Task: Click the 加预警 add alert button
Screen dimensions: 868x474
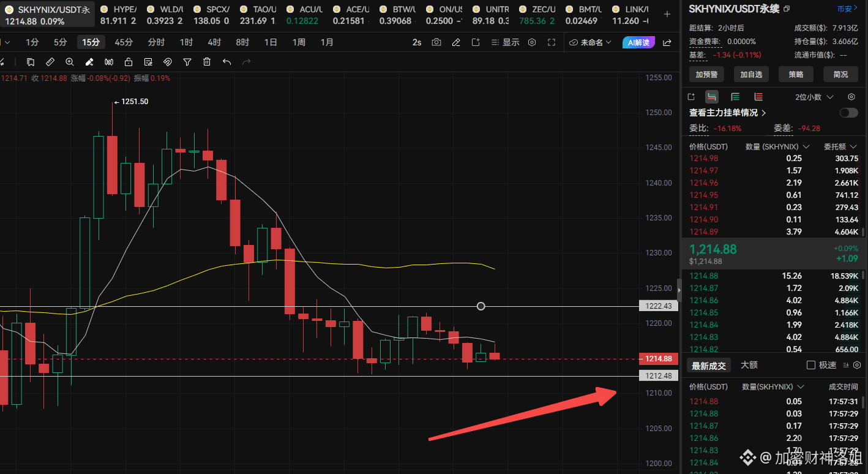Action: point(706,74)
